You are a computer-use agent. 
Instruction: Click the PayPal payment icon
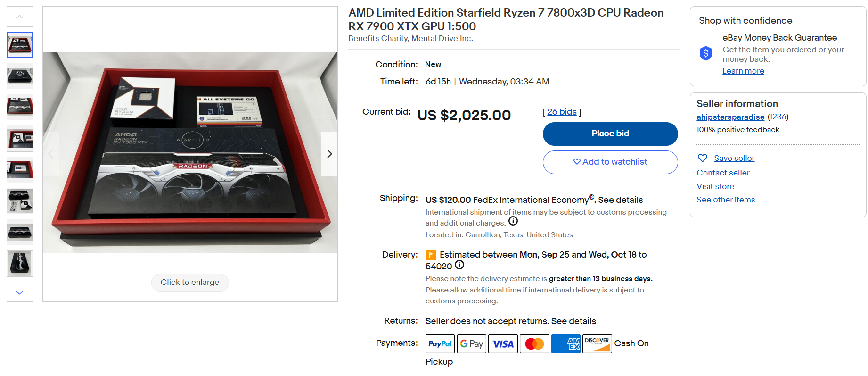click(440, 344)
